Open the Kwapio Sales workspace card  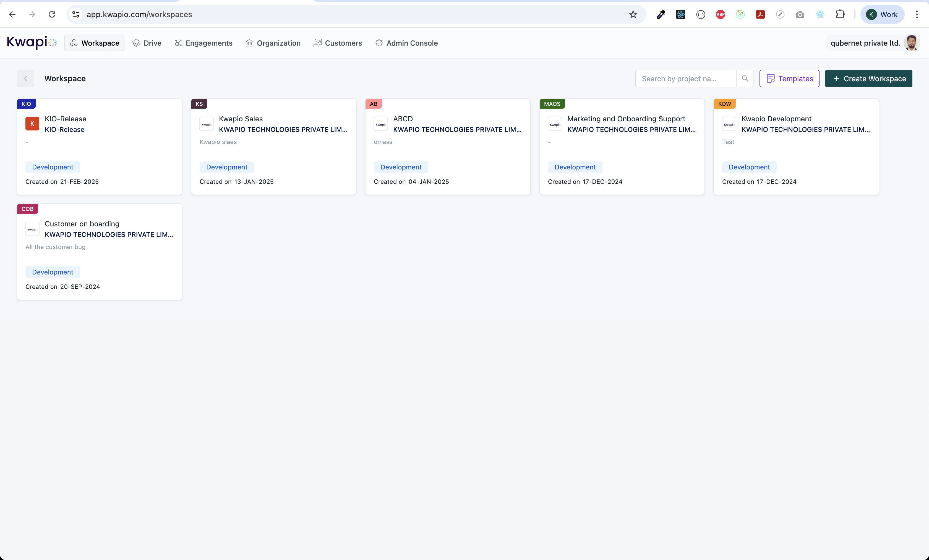tap(273, 146)
